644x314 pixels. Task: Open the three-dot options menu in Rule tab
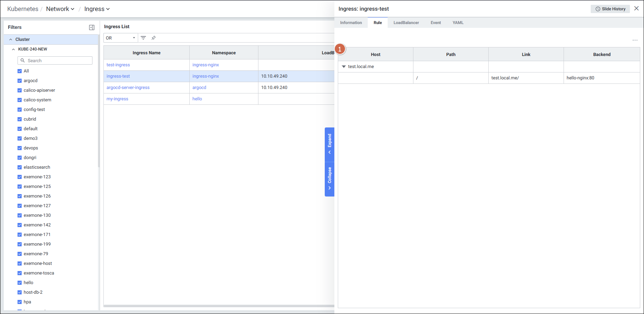pos(635,40)
